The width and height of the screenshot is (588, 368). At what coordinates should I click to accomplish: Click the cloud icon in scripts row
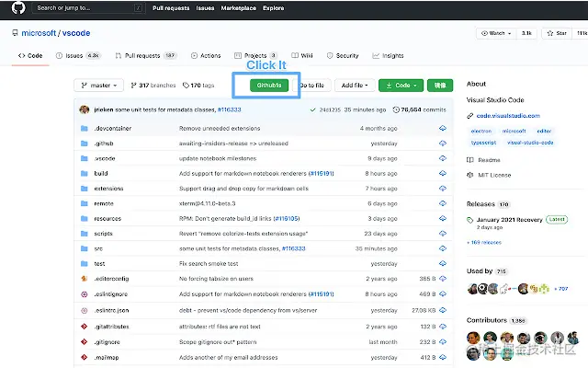(x=443, y=234)
